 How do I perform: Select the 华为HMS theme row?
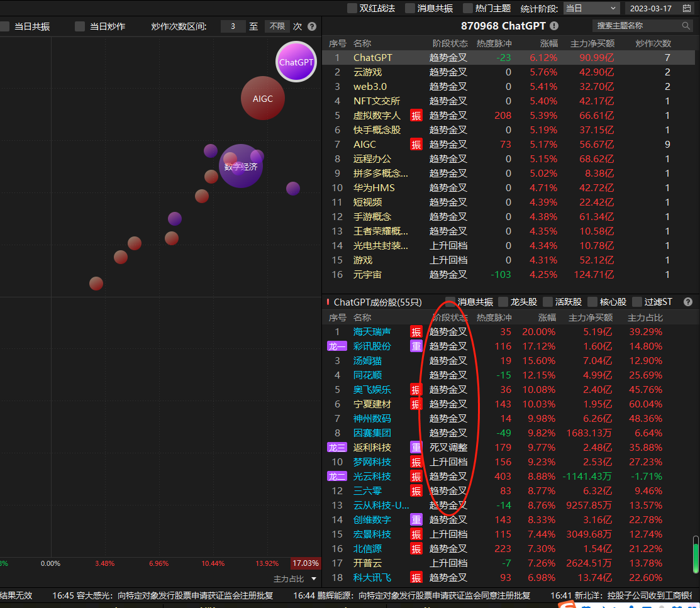coord(508,188)
